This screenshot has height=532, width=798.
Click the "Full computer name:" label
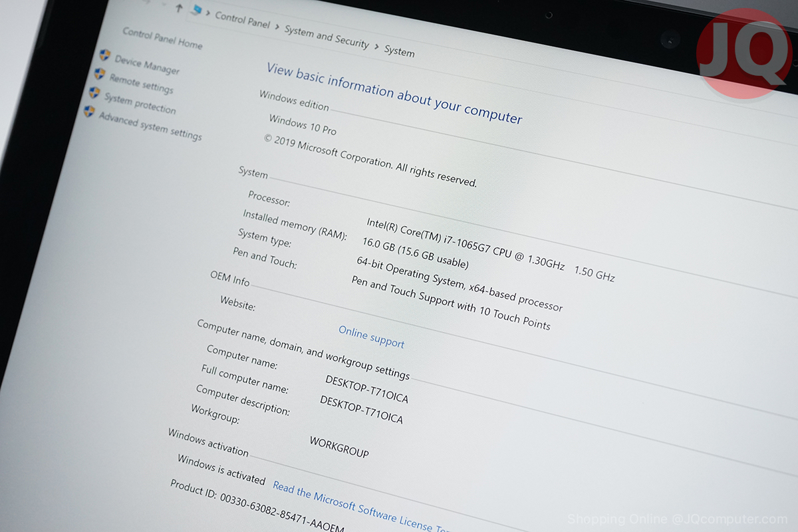(x=245, y=378)
